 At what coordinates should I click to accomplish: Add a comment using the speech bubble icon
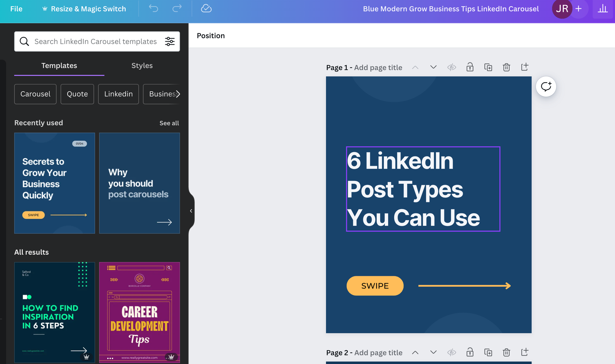(546, 87)
